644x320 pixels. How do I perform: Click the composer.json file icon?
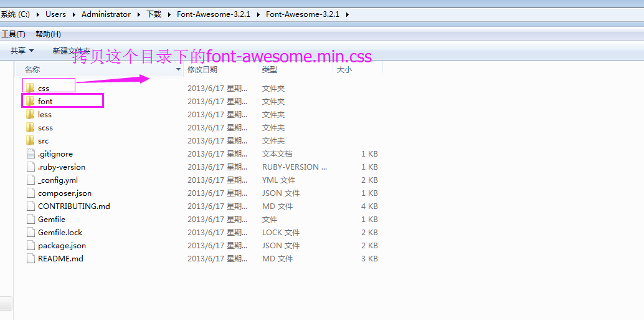pyautogui.click(x=31, y=193)
